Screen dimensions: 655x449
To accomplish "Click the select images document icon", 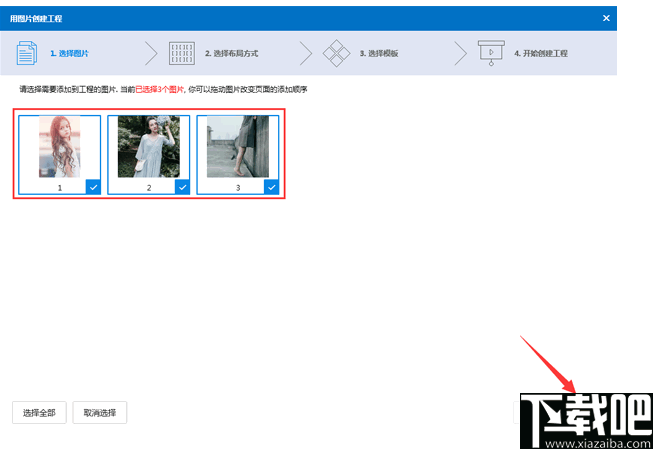I will [26, 53].
